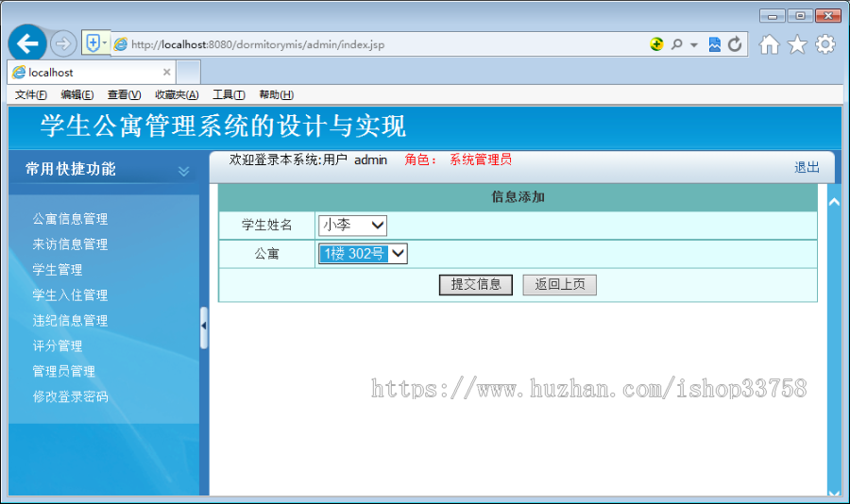
Task: Open the 查看(V) menu
Action: coord(124,94)
